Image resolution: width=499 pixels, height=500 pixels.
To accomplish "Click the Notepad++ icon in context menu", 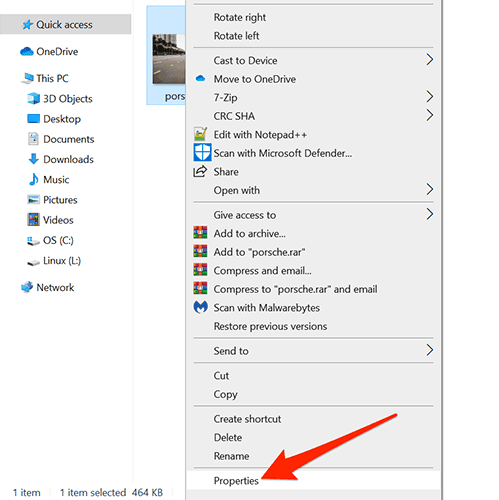I will 200,134.
